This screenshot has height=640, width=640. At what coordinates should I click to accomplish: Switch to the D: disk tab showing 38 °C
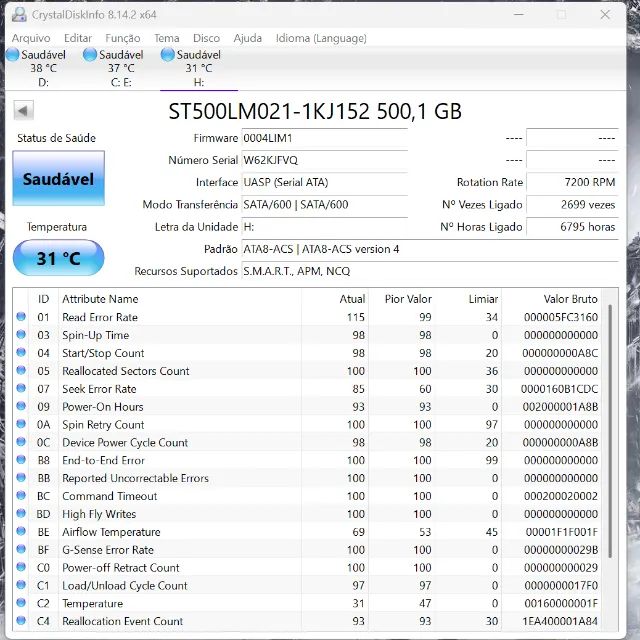43,68
